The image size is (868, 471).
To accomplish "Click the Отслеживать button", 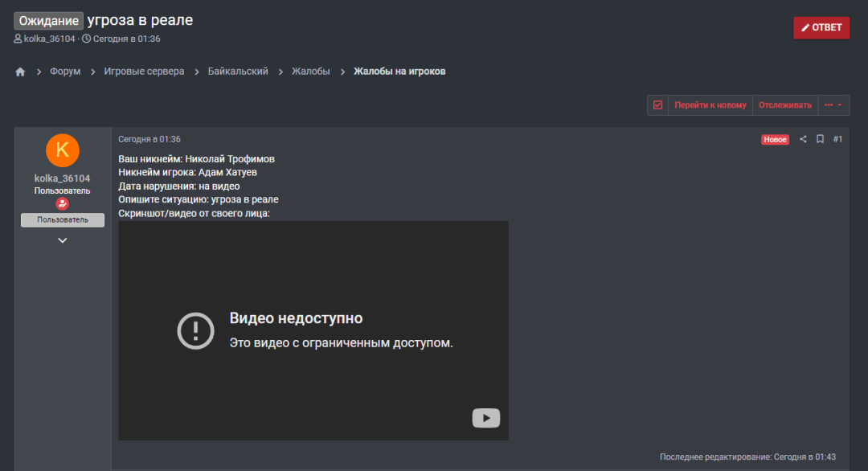I will click(785, 105).
